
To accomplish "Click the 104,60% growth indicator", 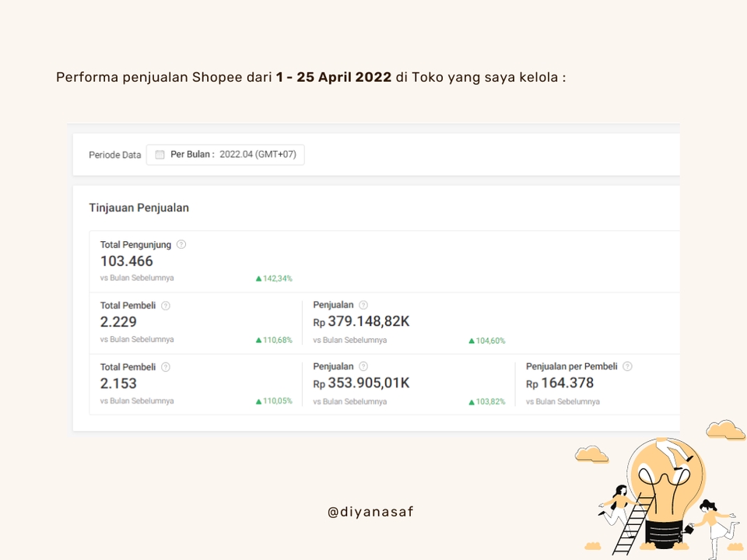I will [x=487, y=341].
